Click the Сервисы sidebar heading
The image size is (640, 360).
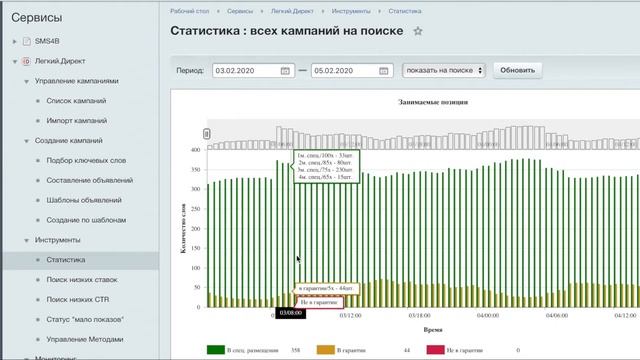37,18
